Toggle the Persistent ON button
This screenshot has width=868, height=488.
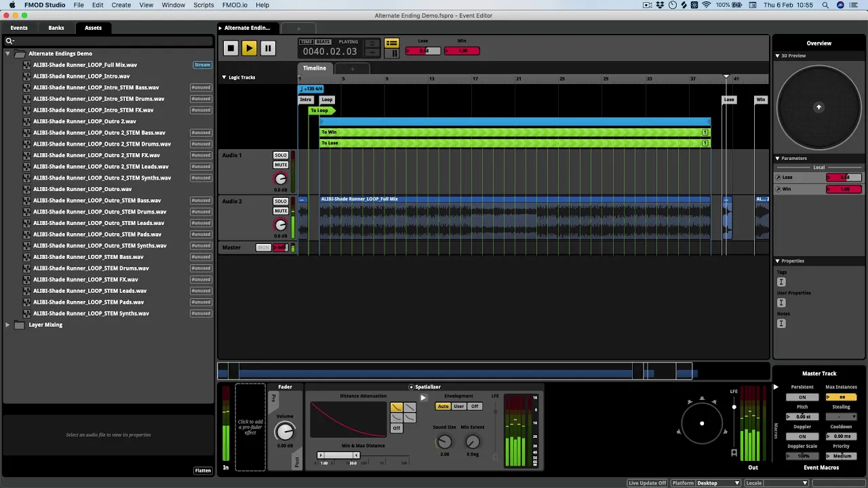tap(802, 397)
